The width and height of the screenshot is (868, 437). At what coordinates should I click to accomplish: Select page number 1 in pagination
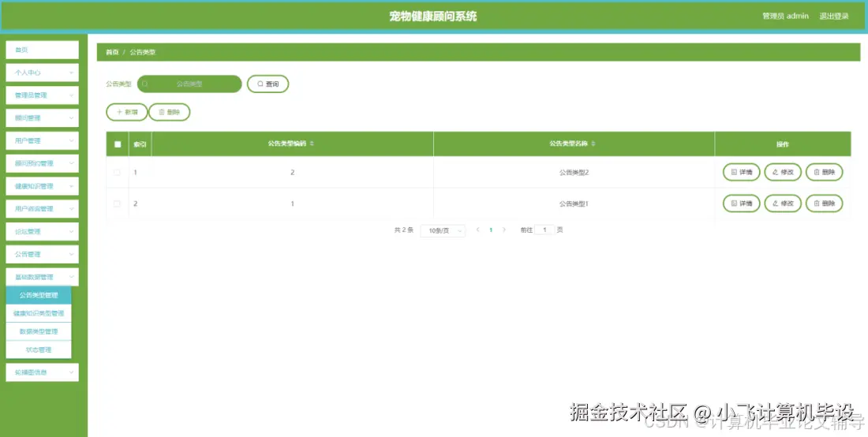pos(491,230)
